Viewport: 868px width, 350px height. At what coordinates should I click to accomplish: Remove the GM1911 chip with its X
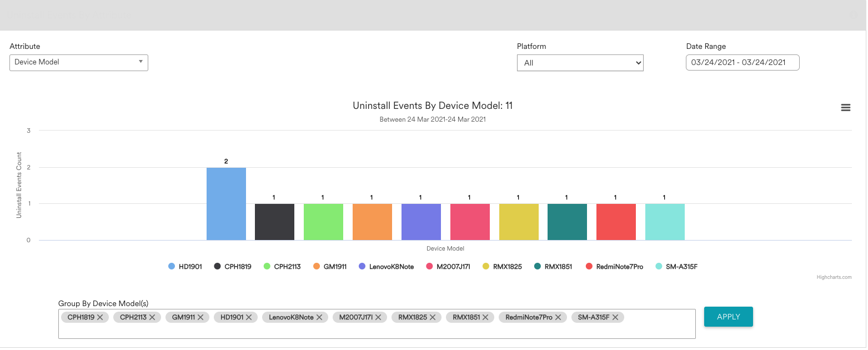(x=200, y=317)
